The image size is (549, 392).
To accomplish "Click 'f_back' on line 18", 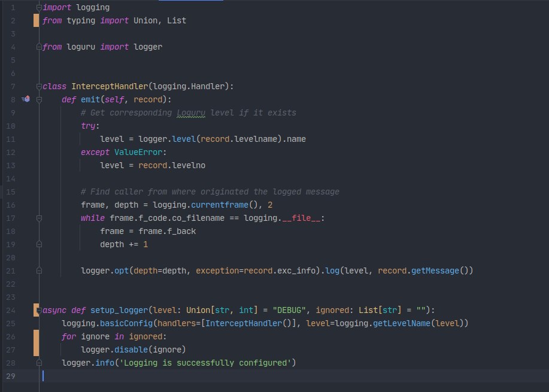I will [181, 232].
